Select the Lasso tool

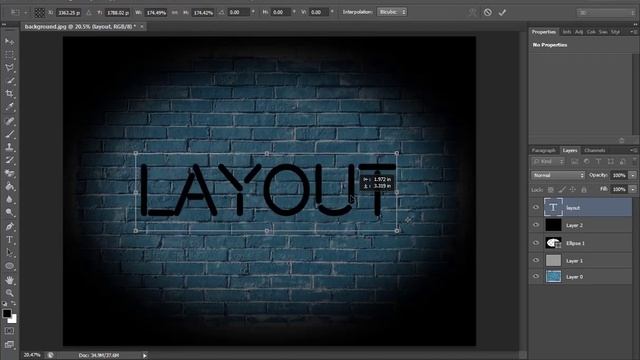coord(9,67)
